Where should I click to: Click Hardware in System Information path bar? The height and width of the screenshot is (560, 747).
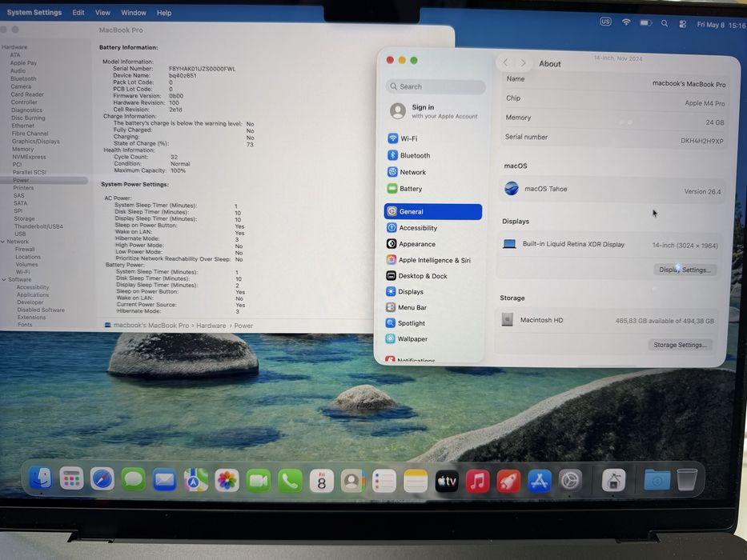(x=211, y=326)
